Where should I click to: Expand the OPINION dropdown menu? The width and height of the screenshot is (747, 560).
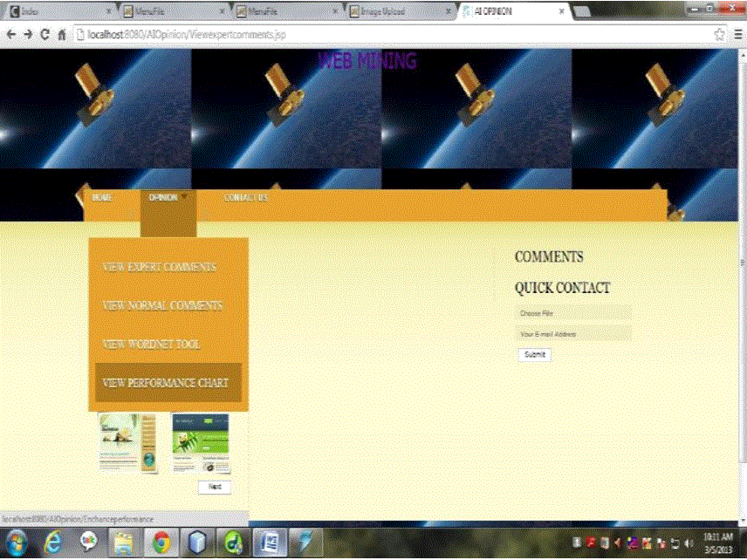[168, 198]
